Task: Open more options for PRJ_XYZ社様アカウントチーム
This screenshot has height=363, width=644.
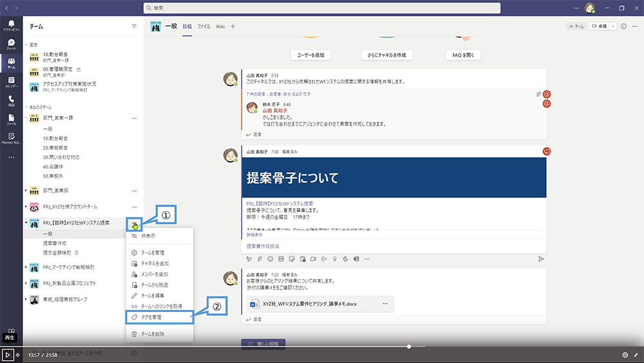Action: (x=134, y=207)
